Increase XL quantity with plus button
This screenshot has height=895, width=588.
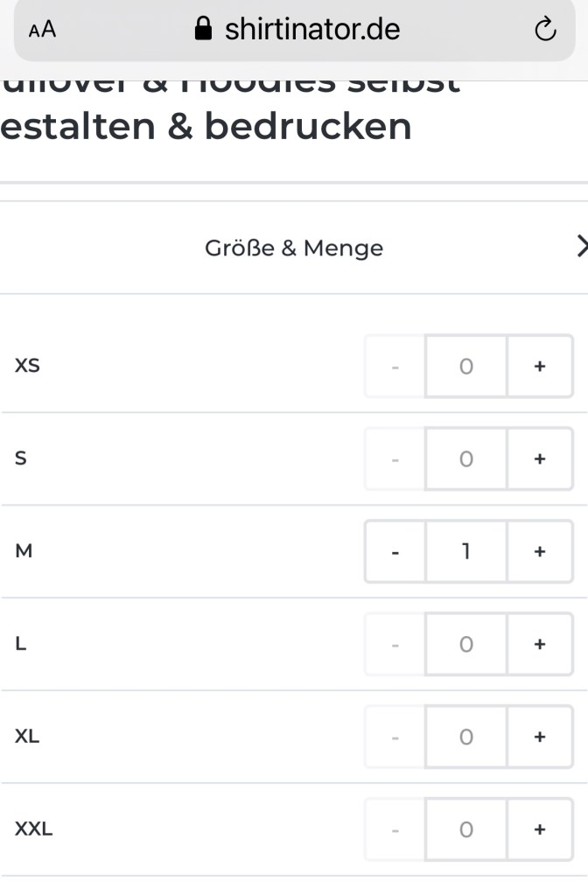(x=540, y=738)
